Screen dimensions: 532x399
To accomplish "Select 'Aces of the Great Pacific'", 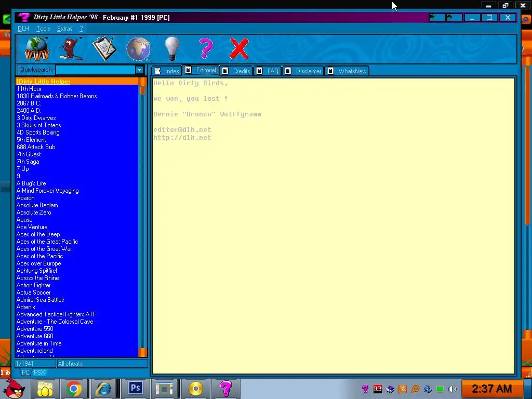I will point(77,242).
